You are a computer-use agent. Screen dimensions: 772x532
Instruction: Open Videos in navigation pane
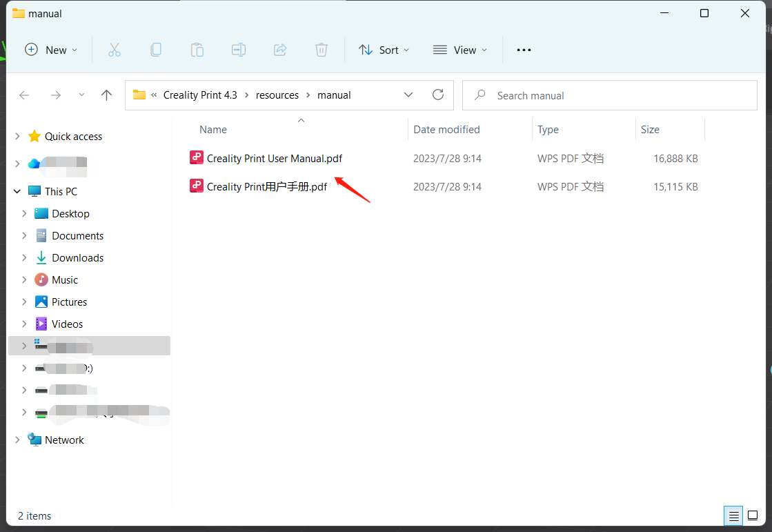[68, 324]
